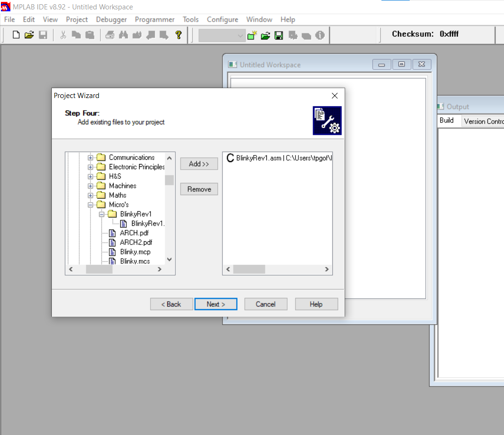Switch to the Build tab in Output window
This screenshot has width=504, height=435.
point(446,121)
